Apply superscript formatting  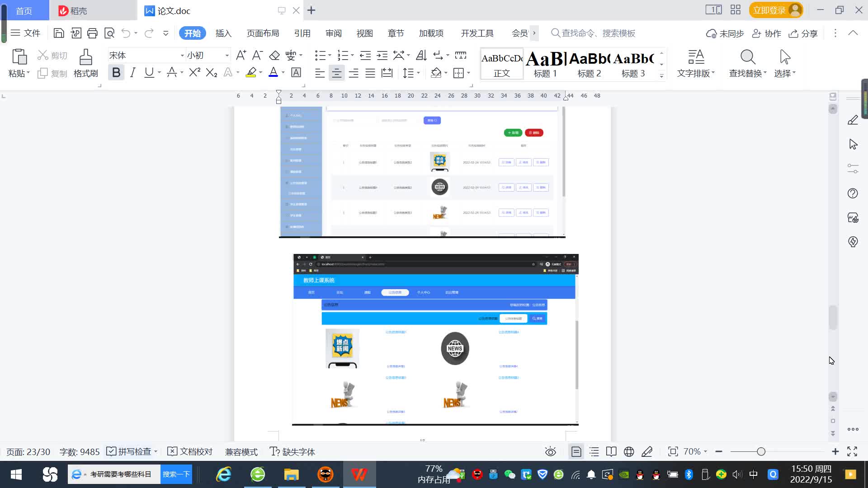[194, 72]
